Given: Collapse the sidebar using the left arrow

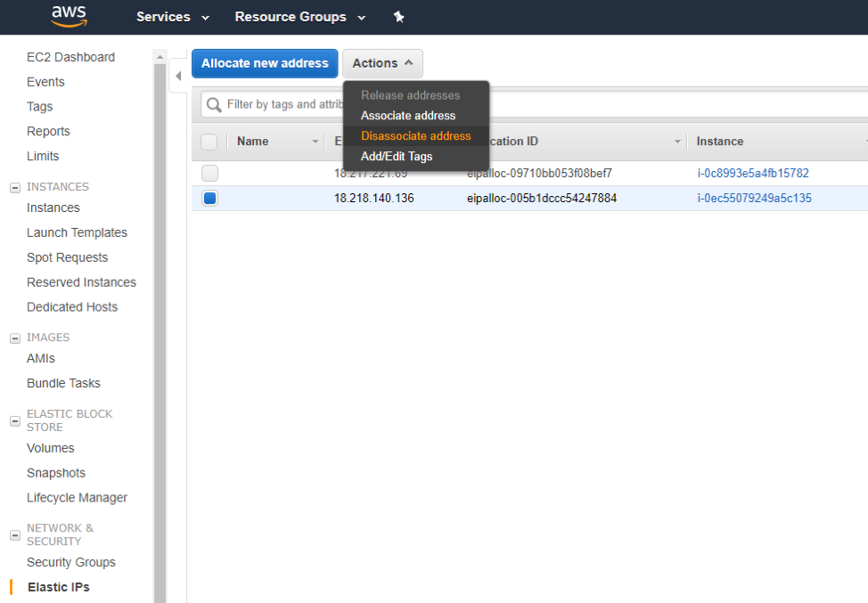Looking at the screenshot, I should click(x=177, y=77).
